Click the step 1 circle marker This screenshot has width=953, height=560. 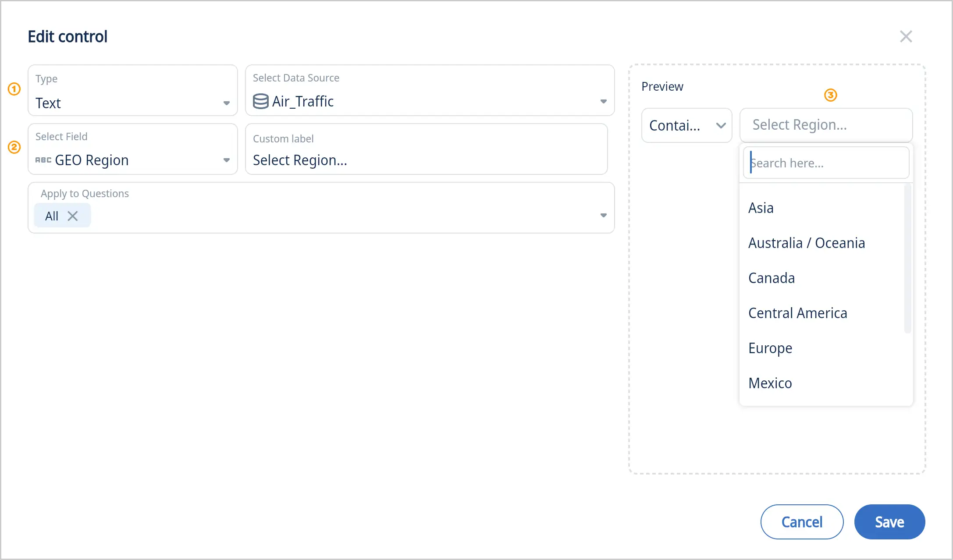(x=14, y=89)
